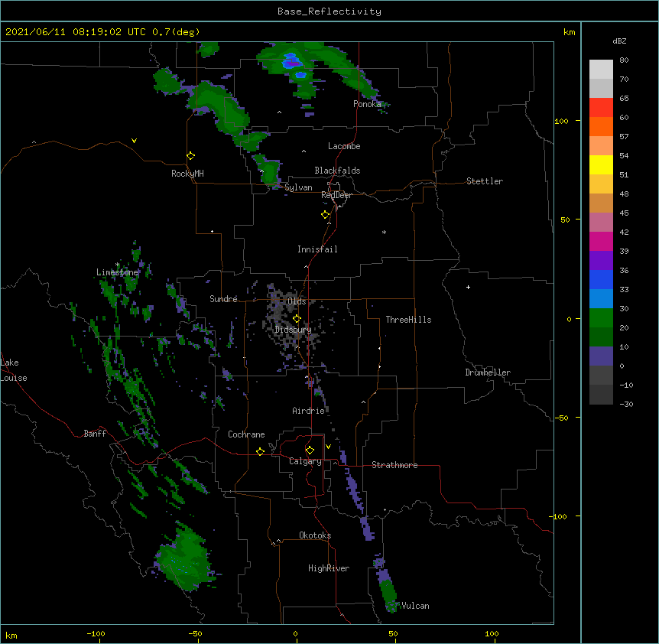659x644 pixels.
Task: Click the 100 tick label on the bottom axis
Action: (x=492, y=633)
